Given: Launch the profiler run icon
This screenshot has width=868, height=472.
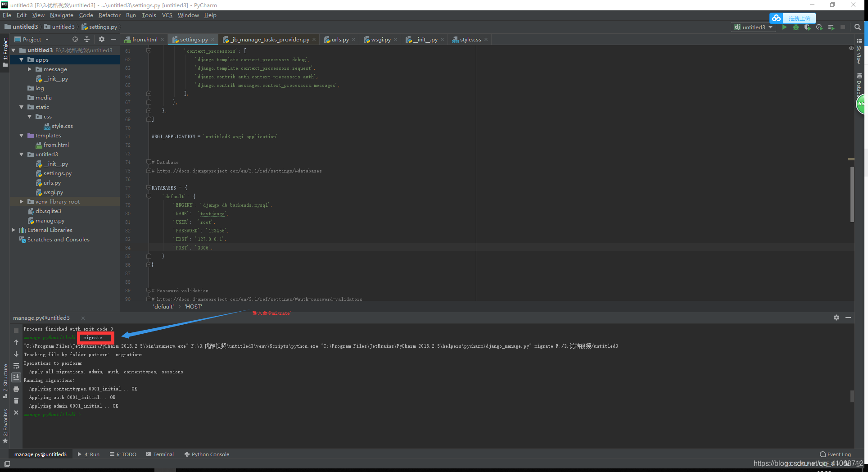Looking at the screenshot, I should (x=819, y=27).
